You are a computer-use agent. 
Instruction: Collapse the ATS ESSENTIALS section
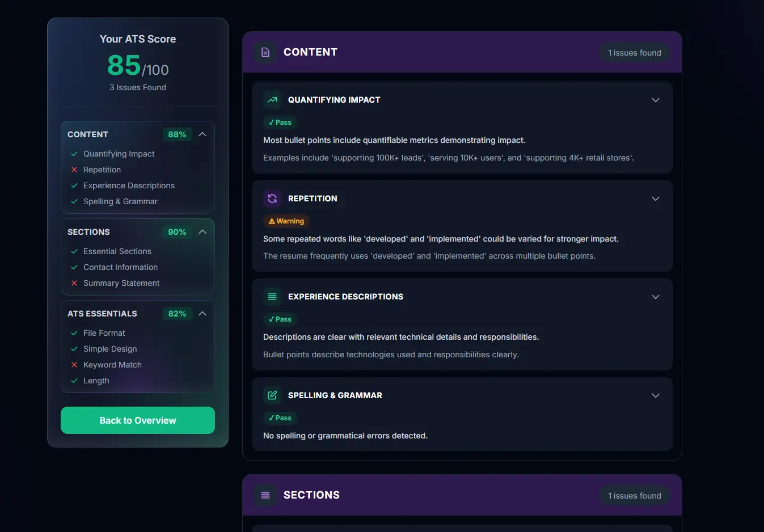(x=202, y=314)
